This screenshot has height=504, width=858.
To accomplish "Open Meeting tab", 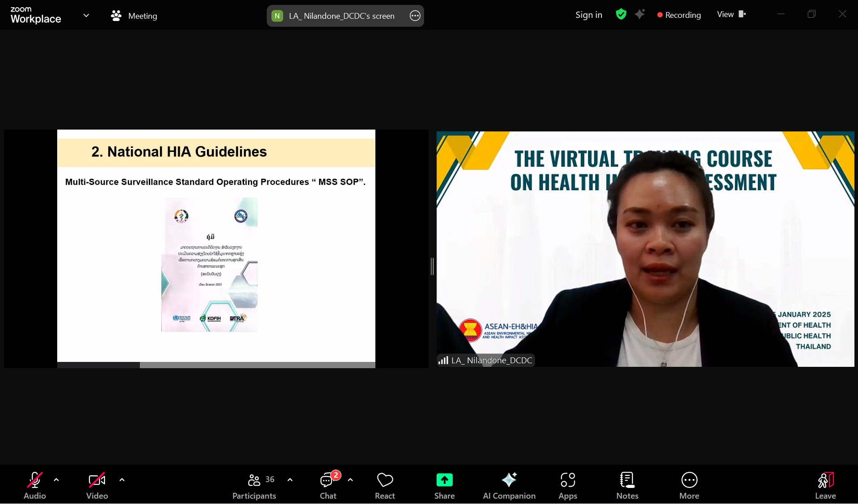I will point(134,16).
